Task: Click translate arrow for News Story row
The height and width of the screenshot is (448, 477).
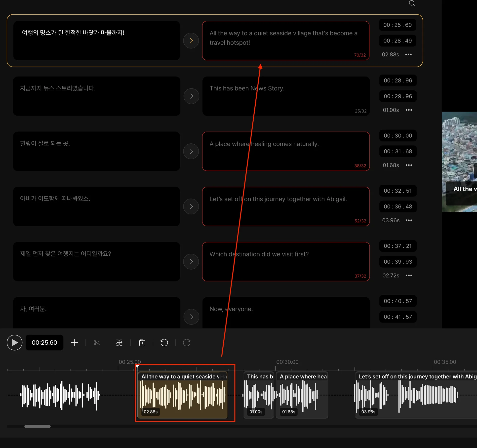Action: (191, 96)
